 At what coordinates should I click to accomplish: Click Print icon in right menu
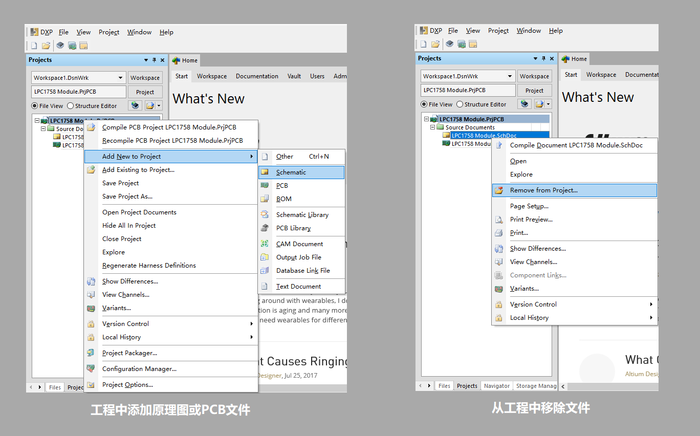499,233
